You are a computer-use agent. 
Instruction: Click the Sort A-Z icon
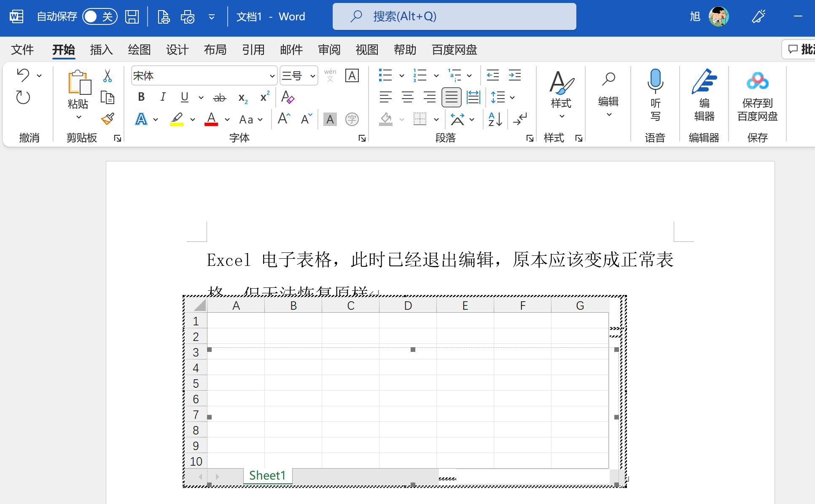tap(495, 119)
